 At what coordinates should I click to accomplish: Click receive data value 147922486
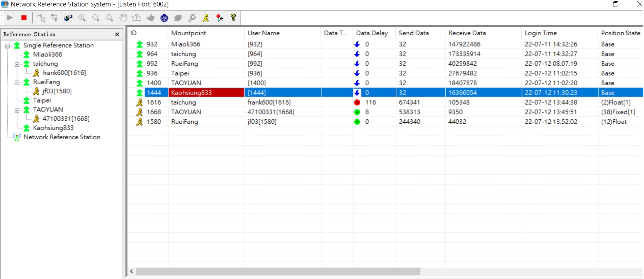pyautogui.click(x=464, y=44)
